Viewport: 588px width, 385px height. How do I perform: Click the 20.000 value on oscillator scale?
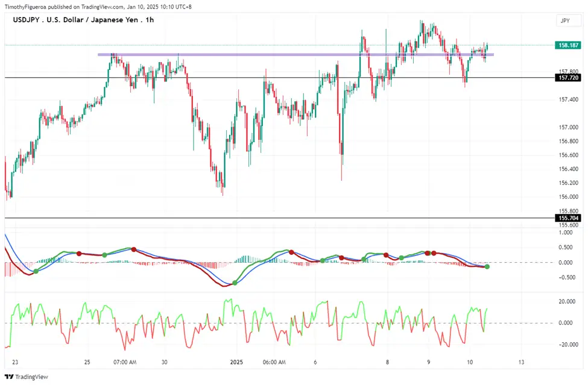click(567, 301)
